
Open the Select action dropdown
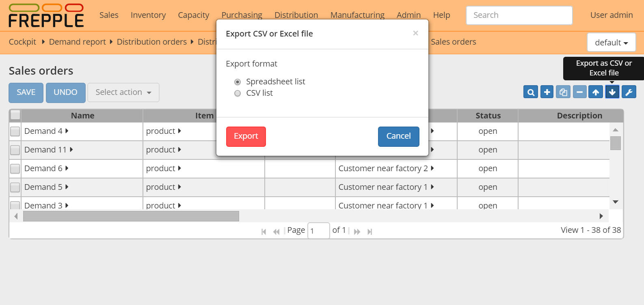[123, 92]
